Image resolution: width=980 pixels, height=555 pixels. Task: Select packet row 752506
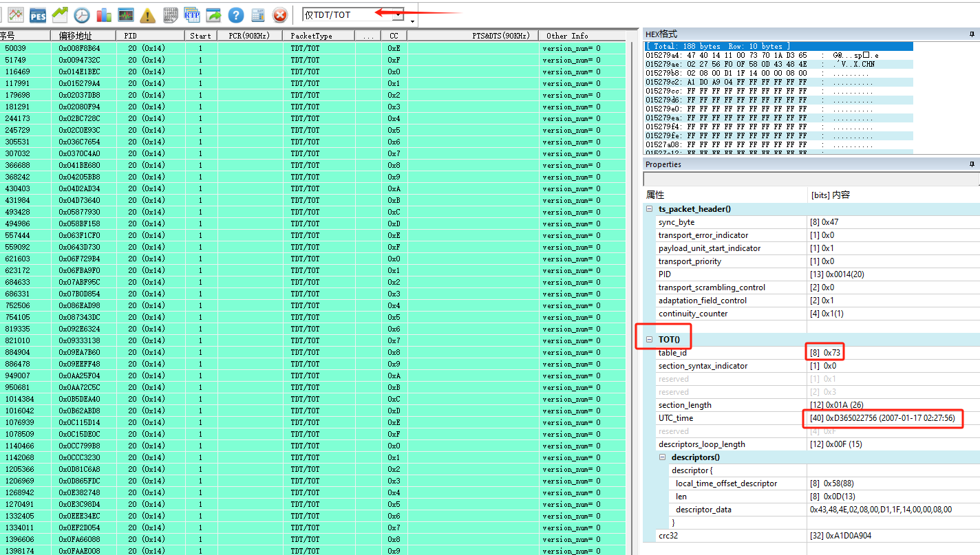[312, 305]
